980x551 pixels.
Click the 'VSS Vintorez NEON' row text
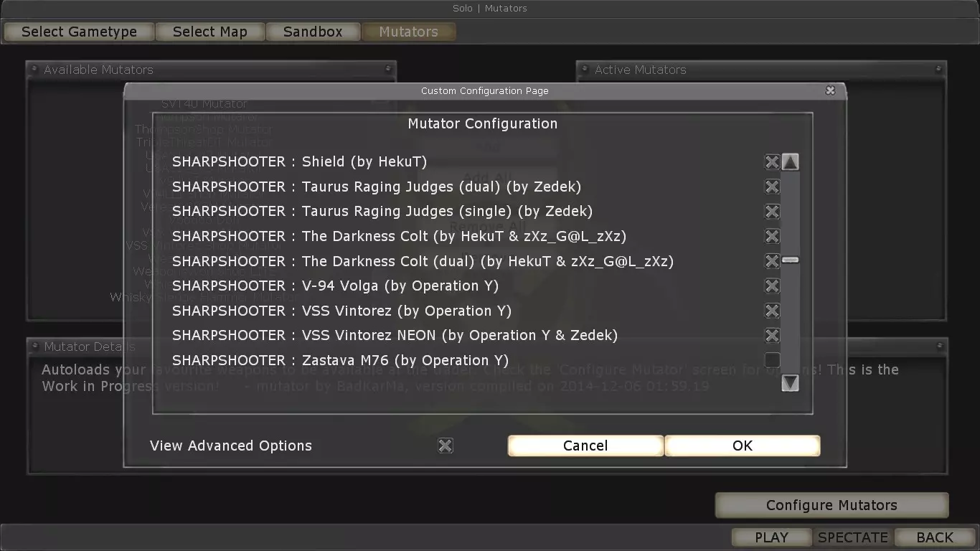(x=395, y=335)
